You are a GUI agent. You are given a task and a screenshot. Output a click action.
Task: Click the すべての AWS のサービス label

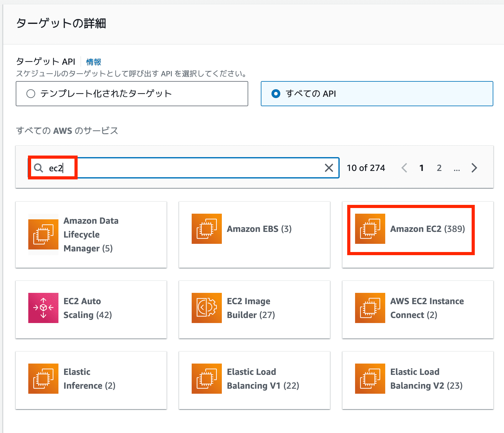point(67,130)
